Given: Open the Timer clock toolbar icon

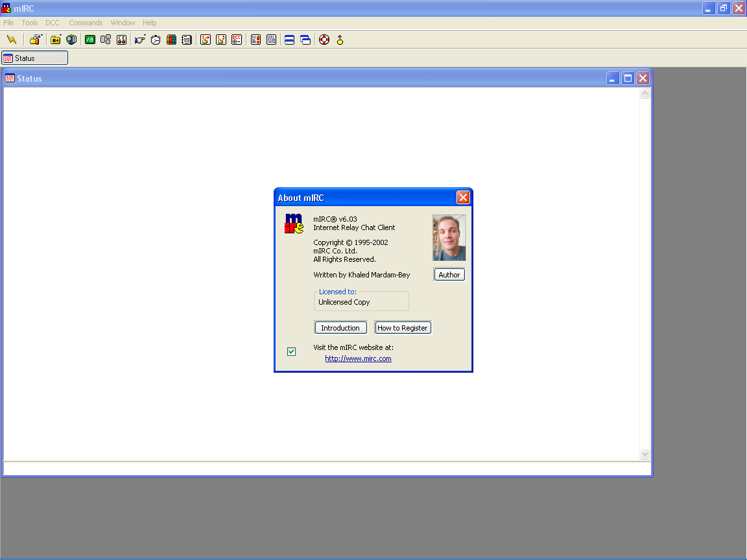Looking at the screenshot, I should [156, 40].
